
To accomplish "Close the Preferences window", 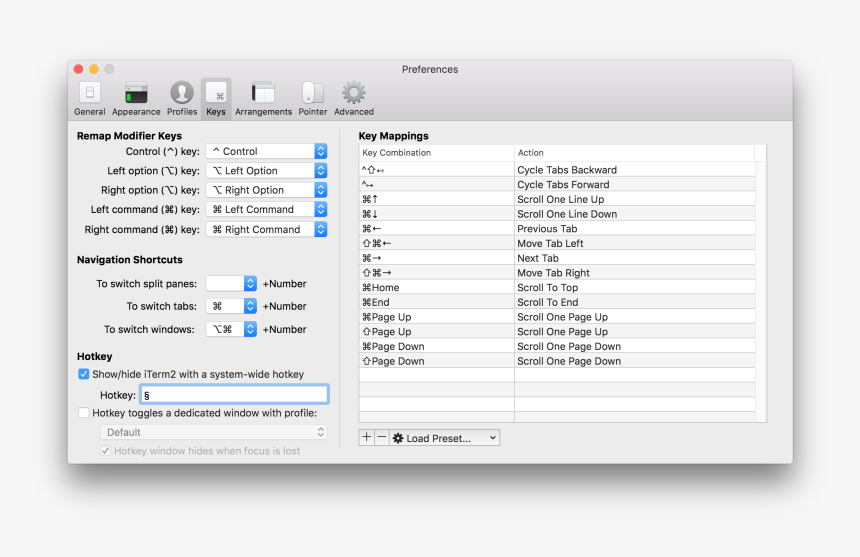I will [78, 69].
